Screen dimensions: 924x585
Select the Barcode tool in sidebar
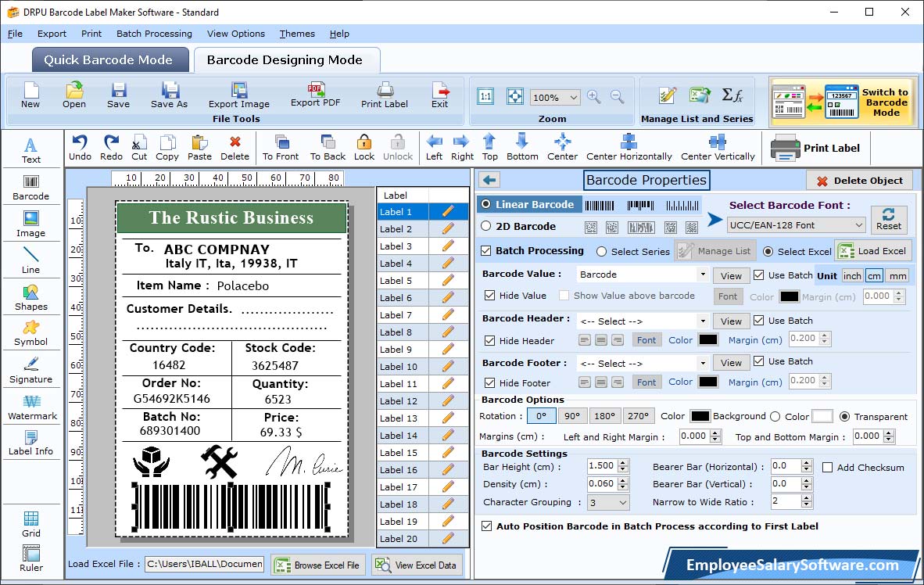pyautogui.click(x=30, y=188)
